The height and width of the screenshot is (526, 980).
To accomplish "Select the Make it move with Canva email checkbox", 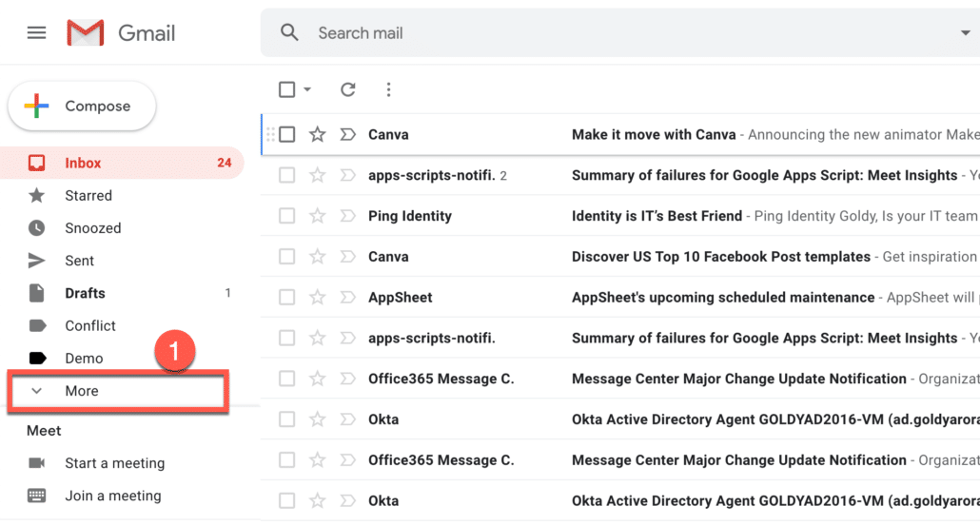I will click(x=287, y=134).
